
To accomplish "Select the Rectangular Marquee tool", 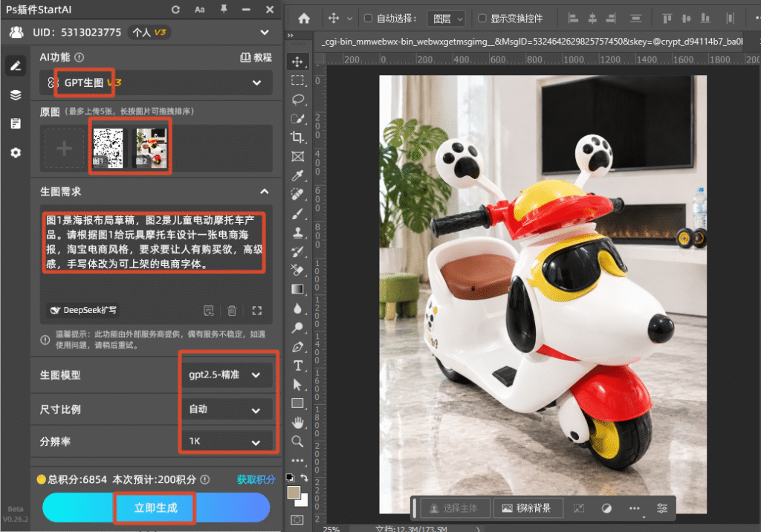I will (x=297, y=80).
